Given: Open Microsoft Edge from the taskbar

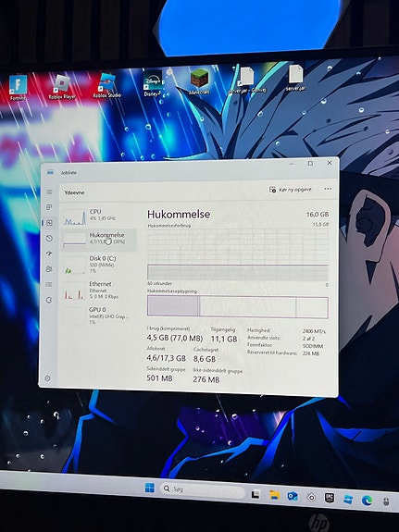Looking at the screenshot, I should click(x=368, y=500).
